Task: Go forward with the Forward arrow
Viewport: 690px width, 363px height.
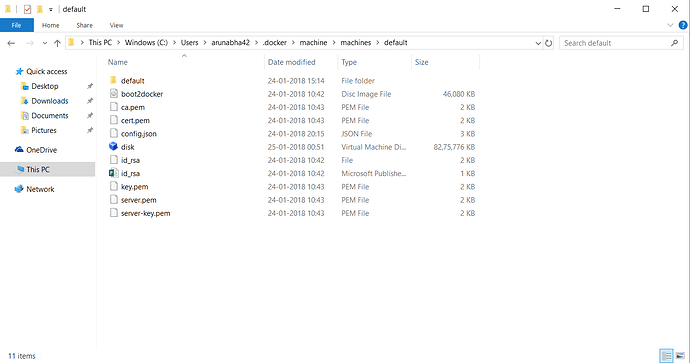Action: pyautogui.click(x=30, y=43)
